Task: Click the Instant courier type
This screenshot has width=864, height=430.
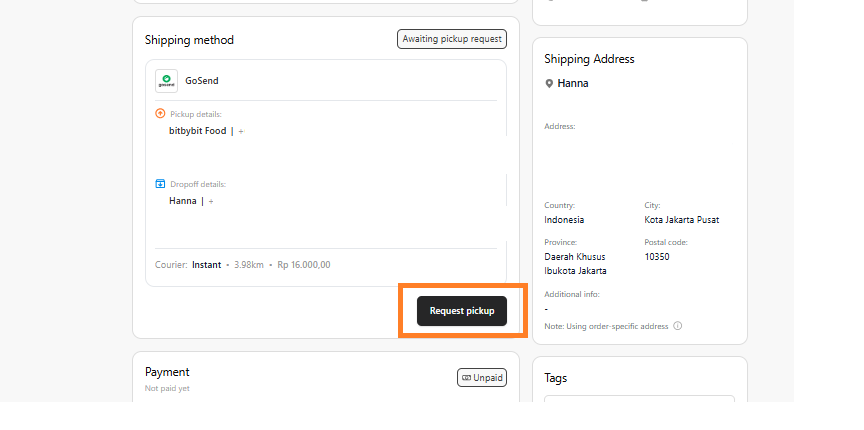Action: (x=207, y=265)
